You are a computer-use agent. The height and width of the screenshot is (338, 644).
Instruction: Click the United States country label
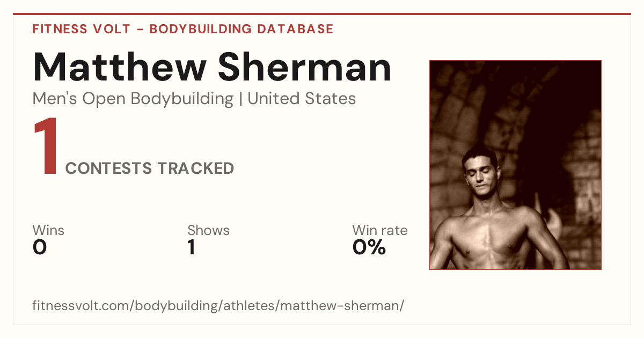tap(302, 99)
